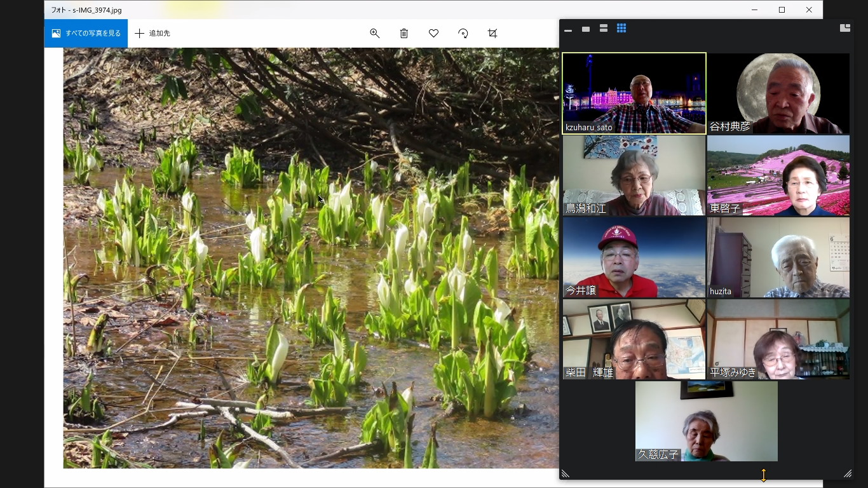The height and width of the screenshot is (488, 868).
Task: Select 谷村典彦 video tile
Action: point(778,93)
